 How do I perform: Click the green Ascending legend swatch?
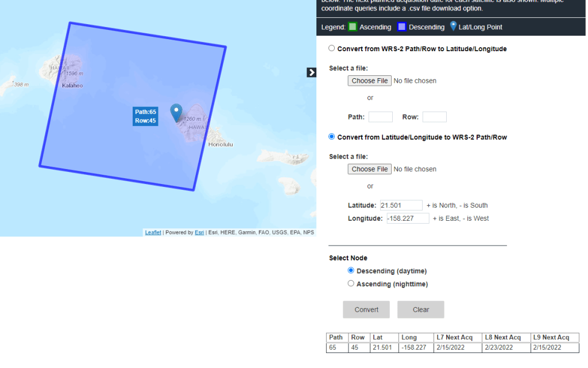coord(353,27)
